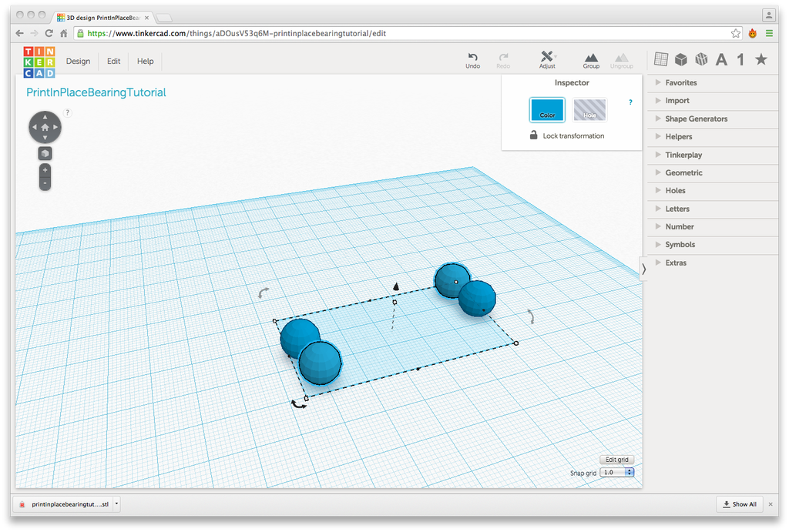The height and width of the screenshot is (532, 789).
Task: Click the browser address bar
Action: tap(402, 33)
